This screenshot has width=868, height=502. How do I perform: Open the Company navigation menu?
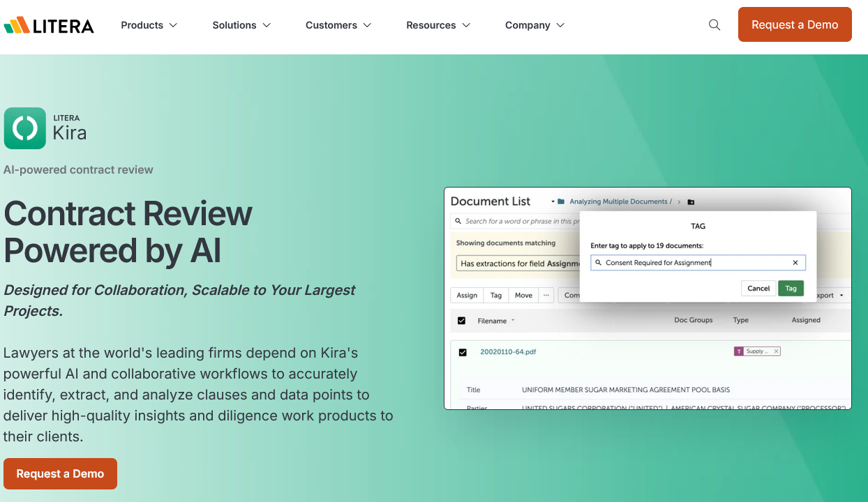(534, 25)
